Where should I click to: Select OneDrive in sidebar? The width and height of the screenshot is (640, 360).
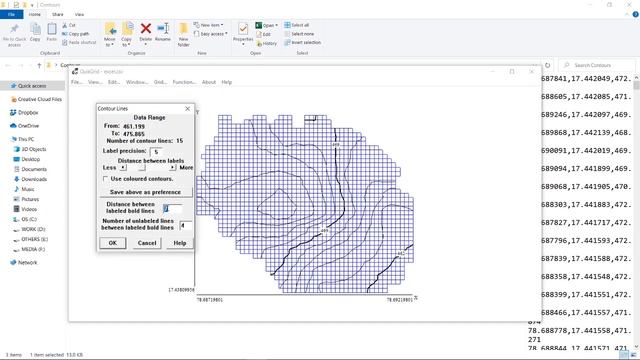click(24, 126)
